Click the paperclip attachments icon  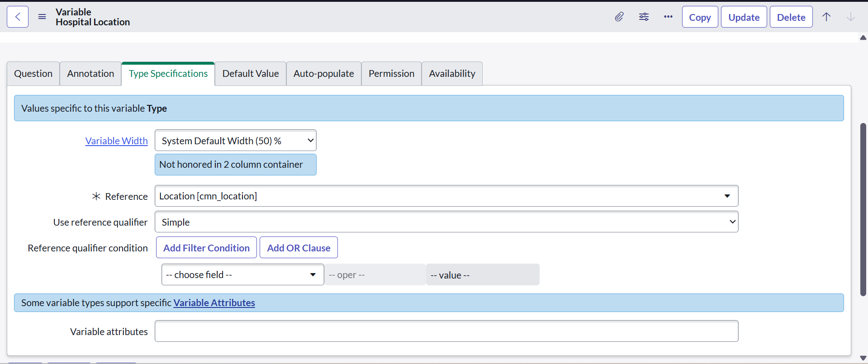click(619, 17)
